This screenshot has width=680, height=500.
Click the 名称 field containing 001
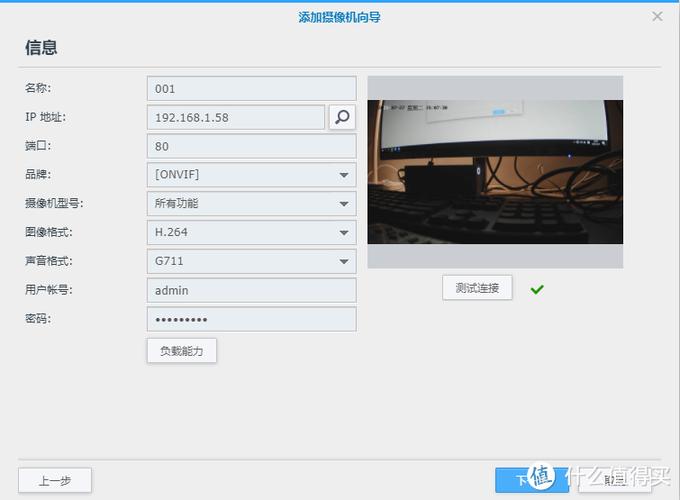(x=252, y=88)
